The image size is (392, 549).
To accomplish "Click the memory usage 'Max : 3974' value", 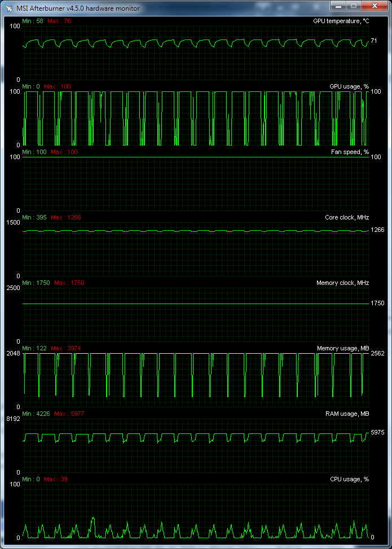I will click(66, 348).
